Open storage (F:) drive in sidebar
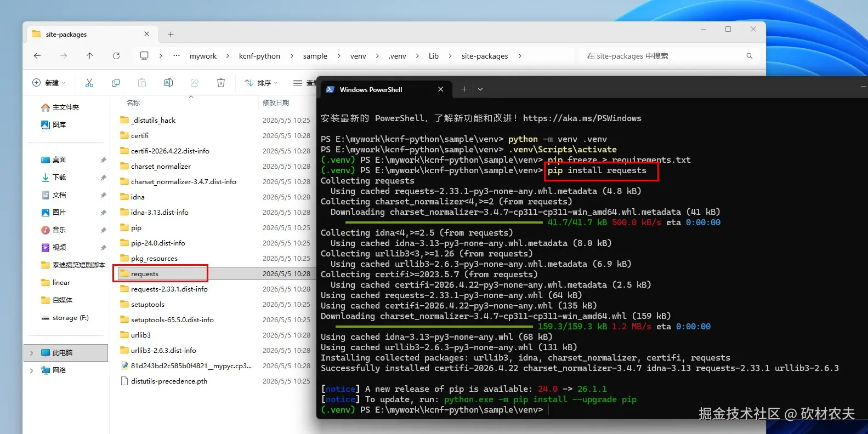868x434 pixels. (65, 318)
